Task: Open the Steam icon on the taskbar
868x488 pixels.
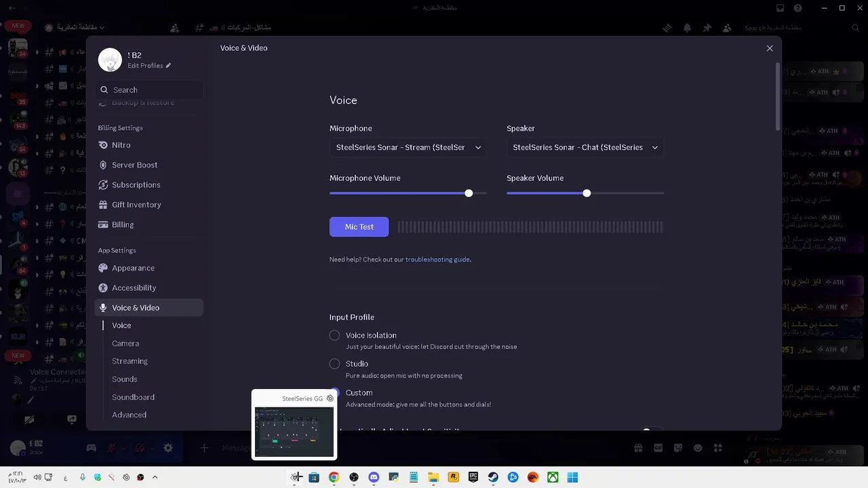Action: [x=493, y=477]
